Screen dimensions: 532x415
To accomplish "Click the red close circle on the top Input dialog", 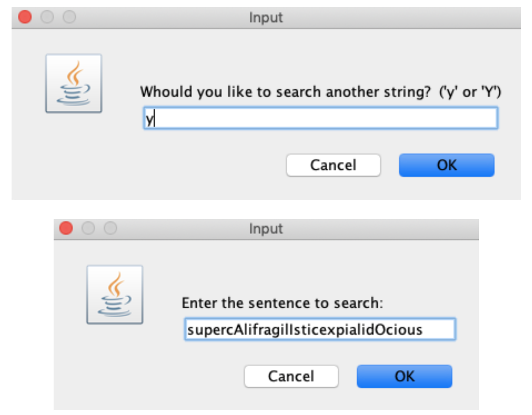I will [x=26, y=17].
